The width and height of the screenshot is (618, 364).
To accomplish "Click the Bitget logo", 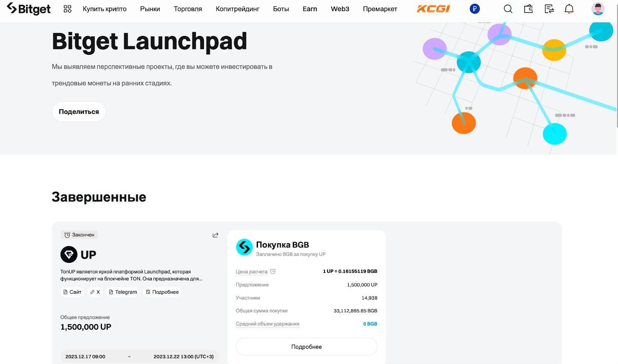I will pos(29,8).
